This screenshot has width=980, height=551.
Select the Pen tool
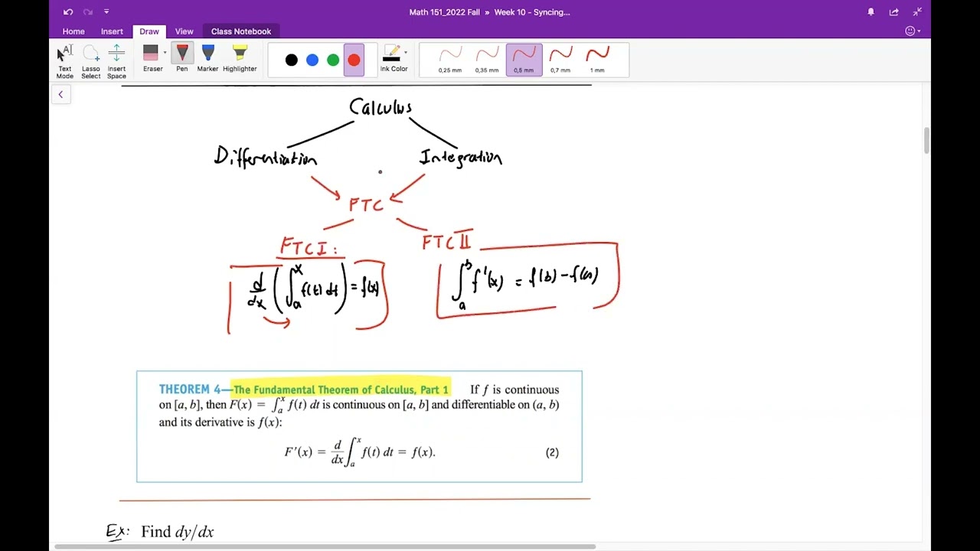pyautogui.click(x=181, y=59)
